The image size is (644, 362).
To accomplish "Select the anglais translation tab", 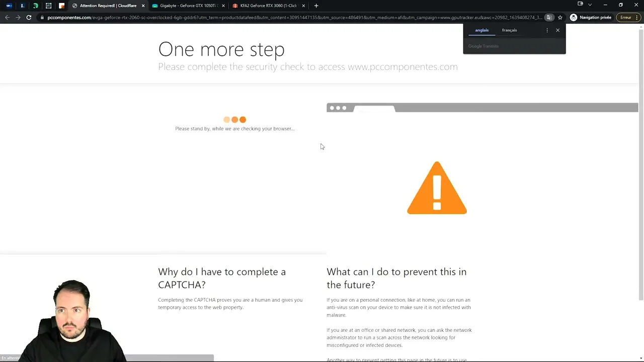I will (x=481, y=30).
